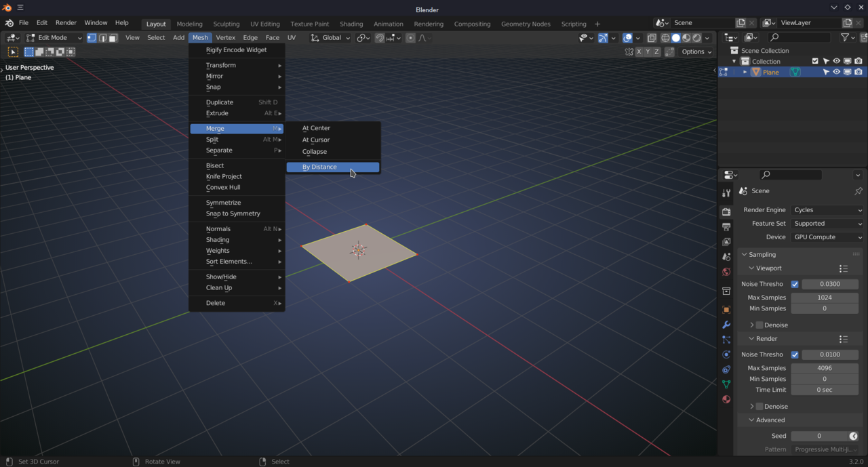868x467 pixels.
Task: Open the World properties globe icon
Action: click(726, 272)
